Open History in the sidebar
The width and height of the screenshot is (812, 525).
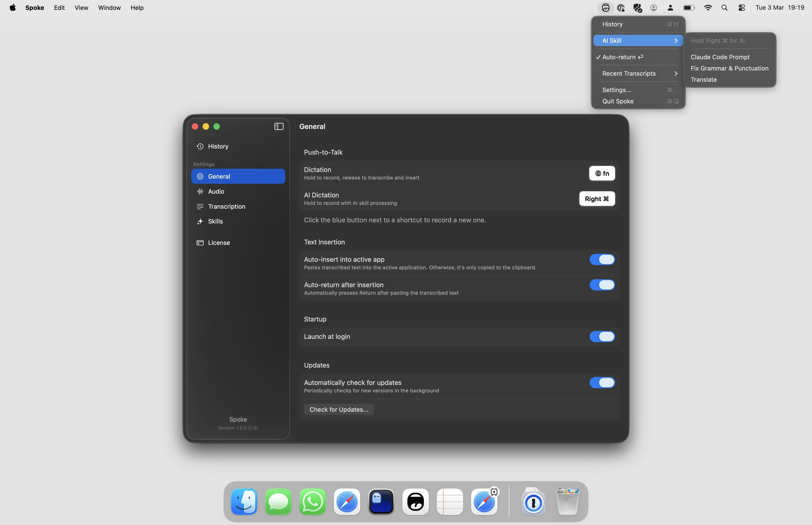click(x=218, y=146)
